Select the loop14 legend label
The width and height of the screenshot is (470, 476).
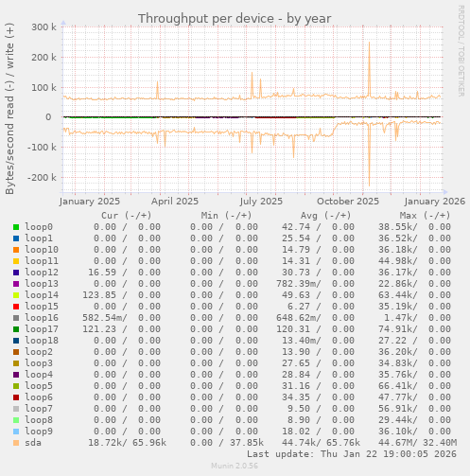coord(42,295)
